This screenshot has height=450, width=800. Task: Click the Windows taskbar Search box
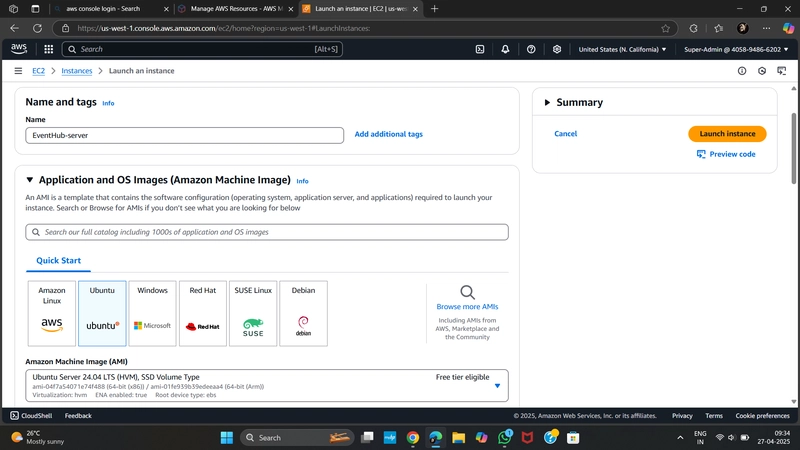pyautogui.click(x=297, y=437)
